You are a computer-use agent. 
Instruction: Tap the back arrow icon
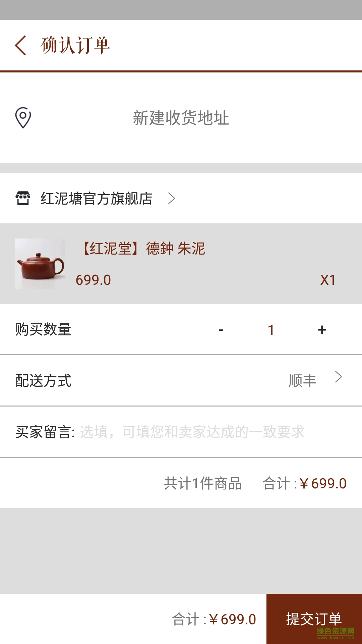pyautogui.click(x=21, y=45)
